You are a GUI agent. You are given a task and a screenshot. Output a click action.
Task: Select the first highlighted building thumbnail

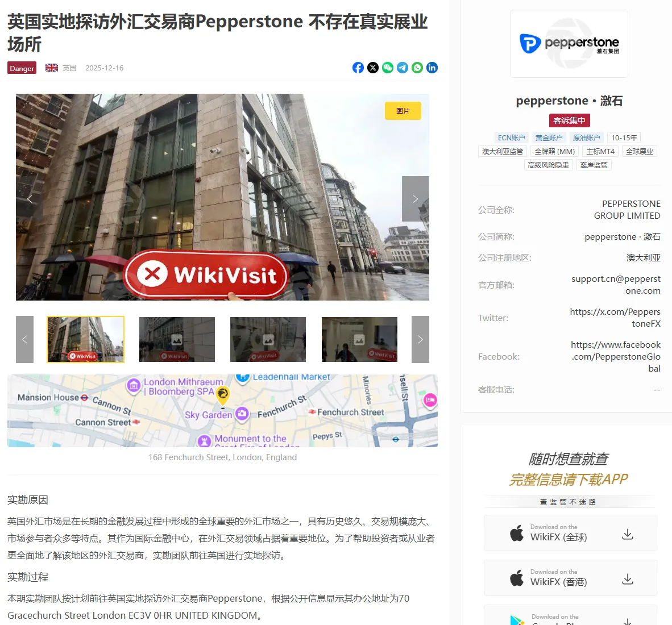coord(86,339)
